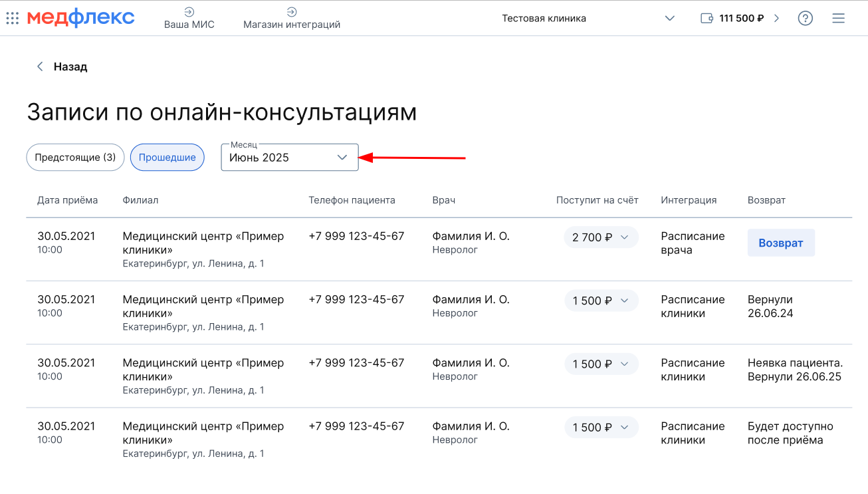Click Расписание врача integration cell
868x494 pixels.
tap(693, 243)
